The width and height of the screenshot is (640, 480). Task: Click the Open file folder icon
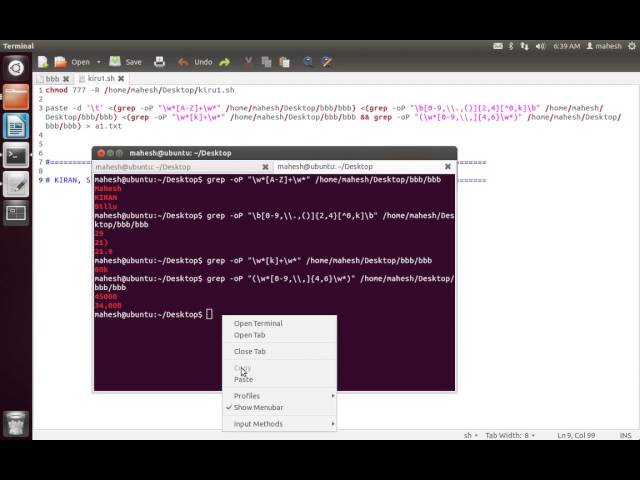(60, 62)
